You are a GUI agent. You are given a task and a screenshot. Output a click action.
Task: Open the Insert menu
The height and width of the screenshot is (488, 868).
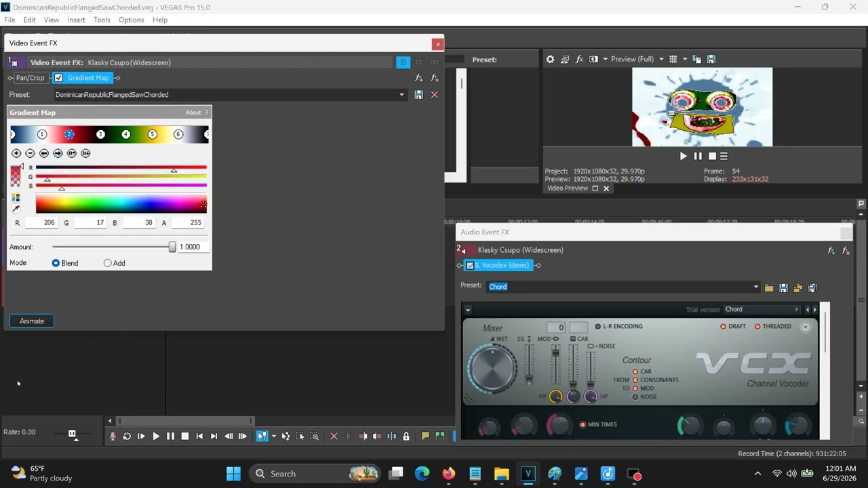pos(76,20)
